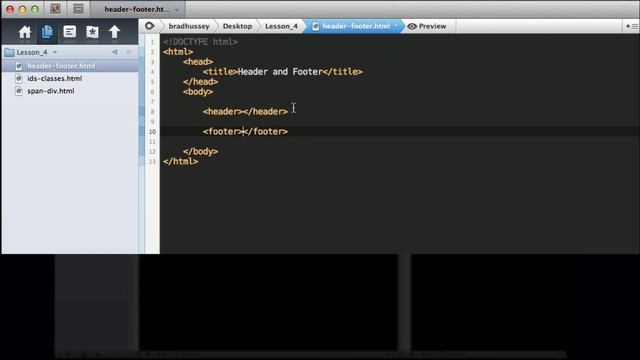
Task: Click the thumbnail tab view icon
Action: 55,9
